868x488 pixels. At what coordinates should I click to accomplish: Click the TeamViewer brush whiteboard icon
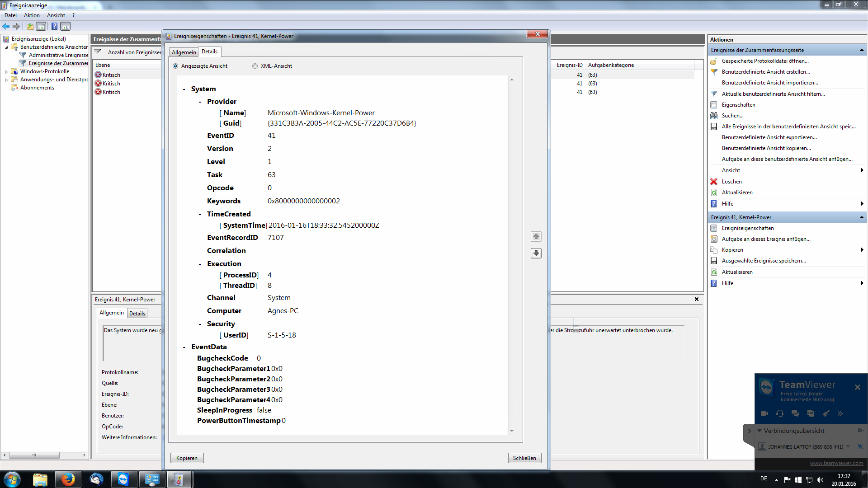click(826, 413)
